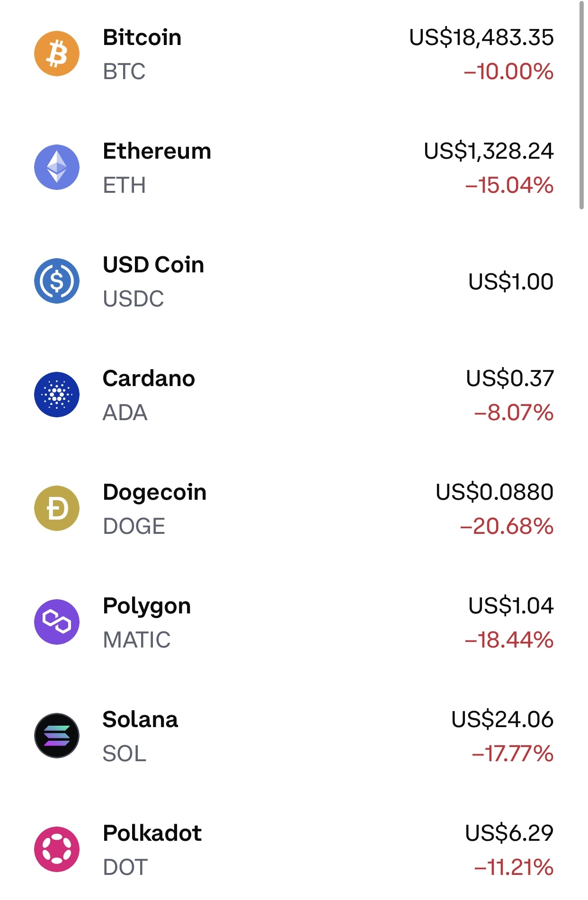Click the Ethereum -15.04% change value
588x900 pixels.
(x=509, y=185)
